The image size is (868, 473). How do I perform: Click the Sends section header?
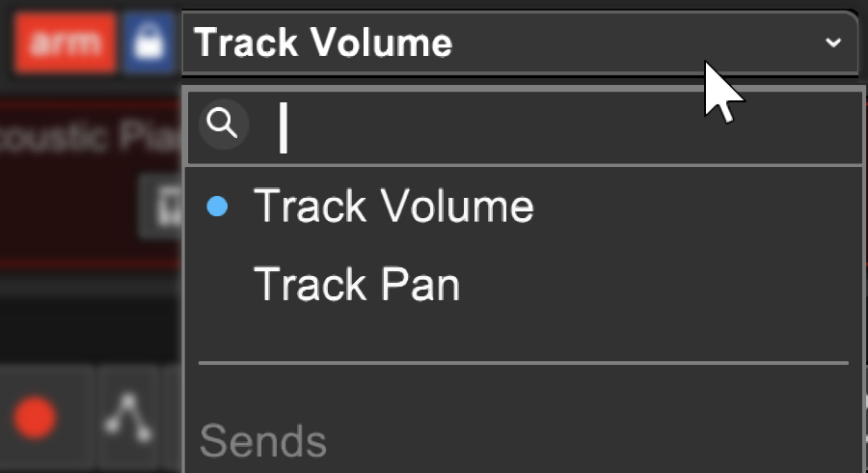click(262, 441)
